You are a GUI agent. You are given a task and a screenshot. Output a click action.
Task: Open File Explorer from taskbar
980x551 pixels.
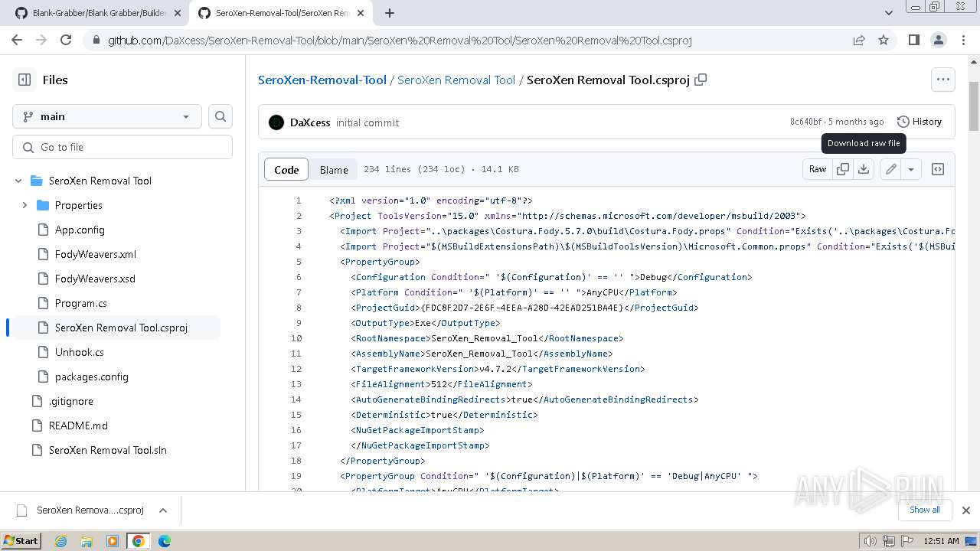(87, 541)
